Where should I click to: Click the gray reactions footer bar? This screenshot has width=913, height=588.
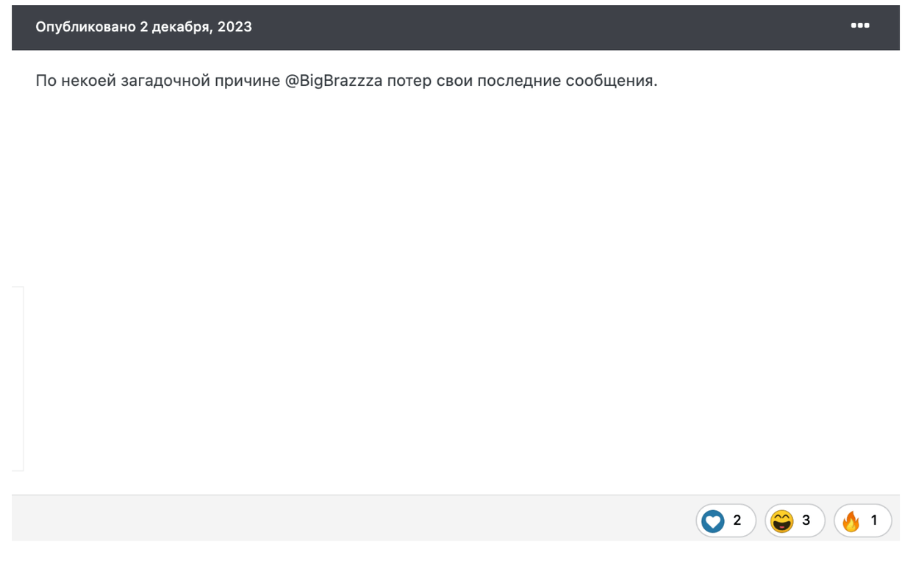tap(368, 519)
